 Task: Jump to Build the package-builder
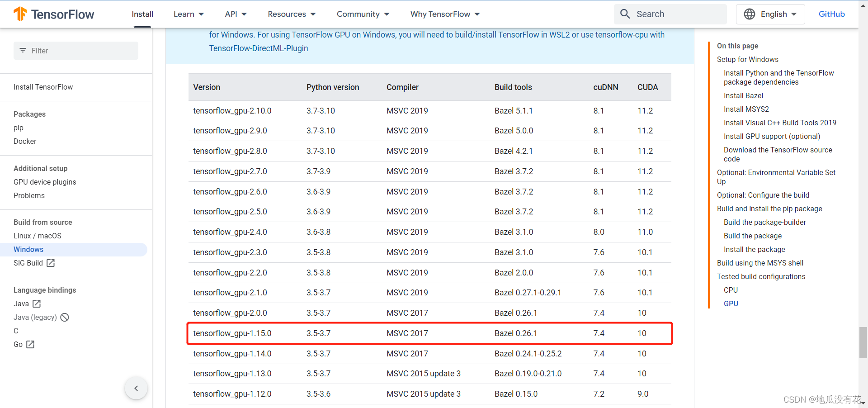(x=765, y=222)
